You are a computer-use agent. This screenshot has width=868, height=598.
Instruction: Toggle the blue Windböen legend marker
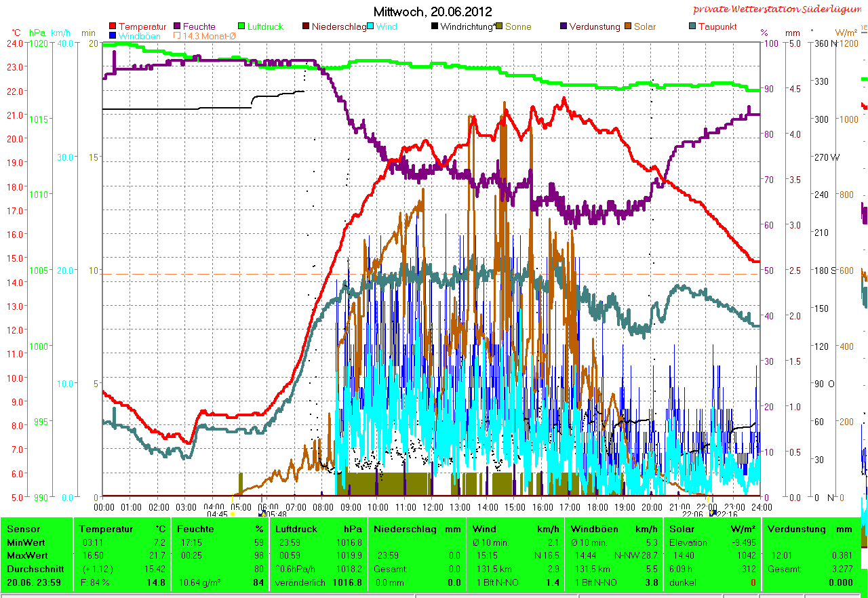(113, 35)
